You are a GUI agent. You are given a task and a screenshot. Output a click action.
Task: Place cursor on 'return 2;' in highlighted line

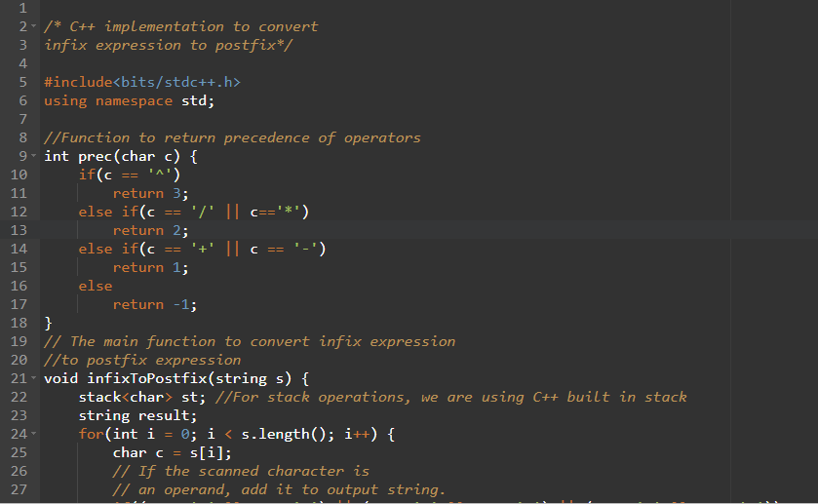150,230
